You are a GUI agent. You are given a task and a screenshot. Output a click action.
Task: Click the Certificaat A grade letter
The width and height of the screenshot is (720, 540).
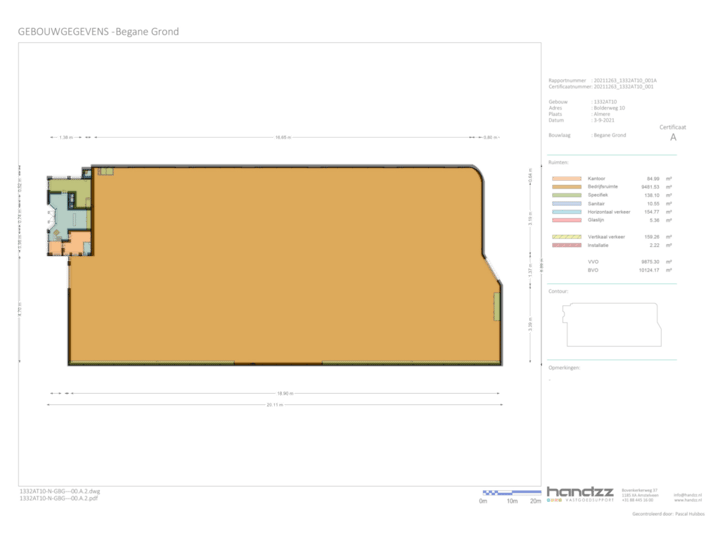point(672,139)
